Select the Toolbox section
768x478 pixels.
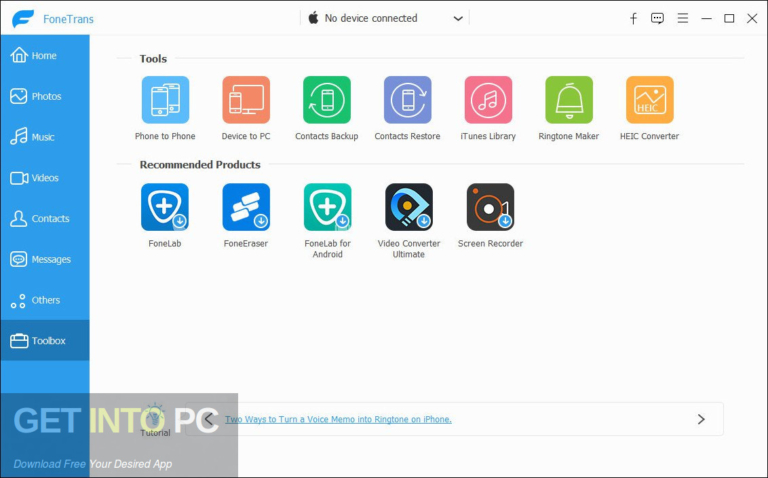tap(45, 340)
